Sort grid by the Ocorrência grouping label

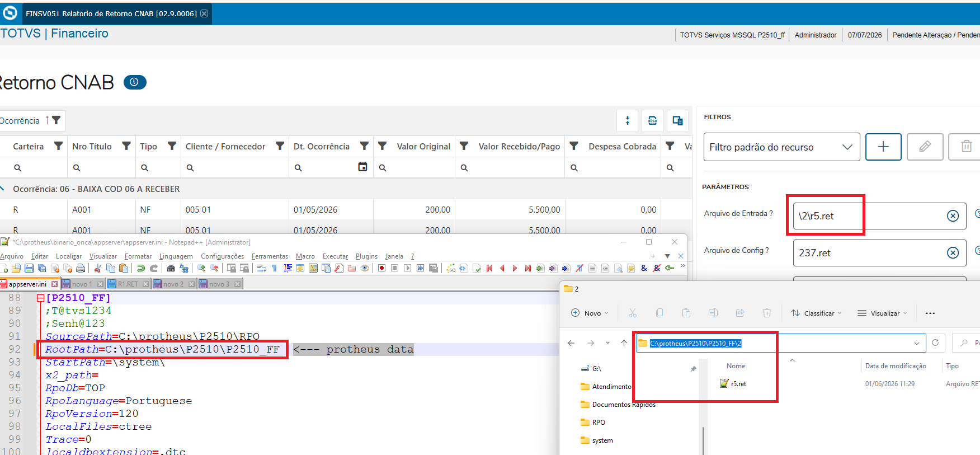pos(20,121)
